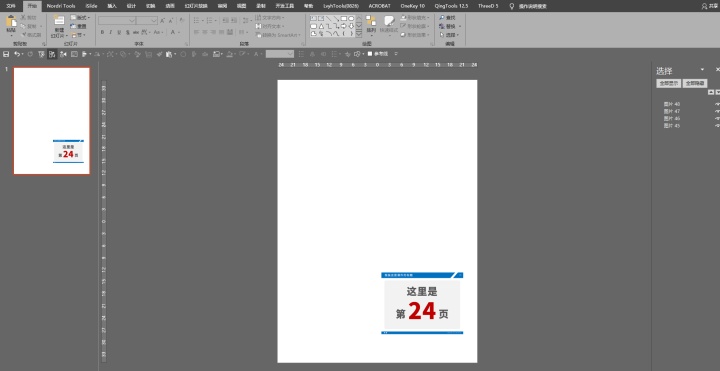Viewport: 720px width, 371px height.
Task: Click the Share person icon
Action: coord(704,6)
